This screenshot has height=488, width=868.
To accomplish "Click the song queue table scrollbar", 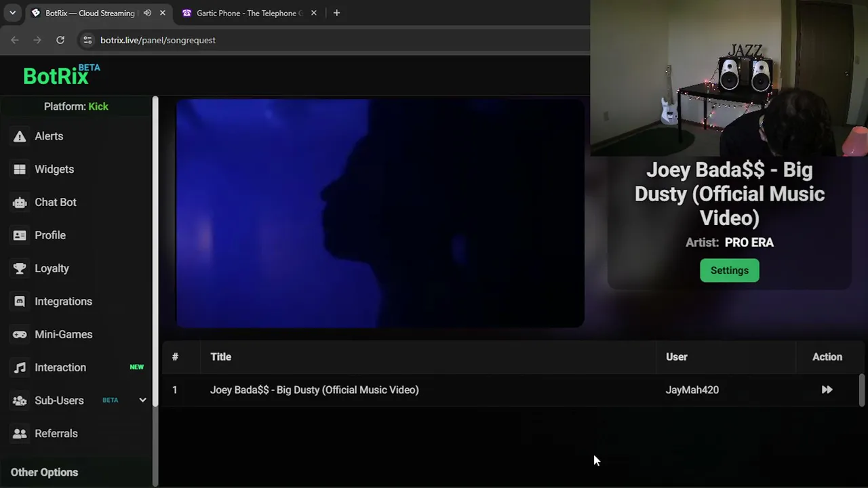I will 862,390.
